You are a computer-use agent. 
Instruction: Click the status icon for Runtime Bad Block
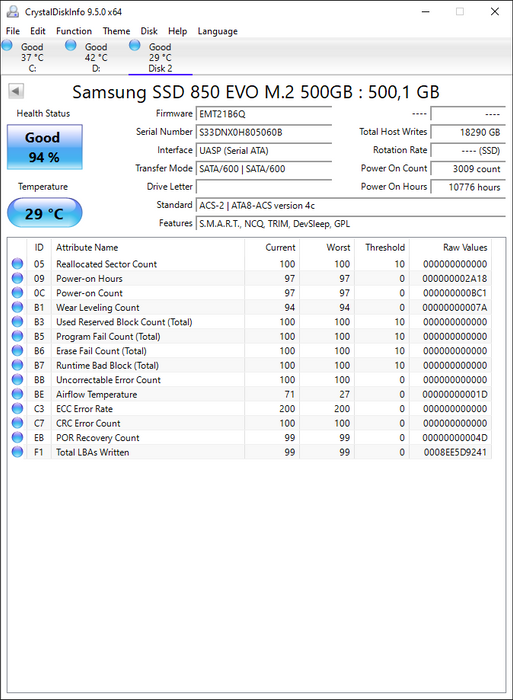click(17, 365)
